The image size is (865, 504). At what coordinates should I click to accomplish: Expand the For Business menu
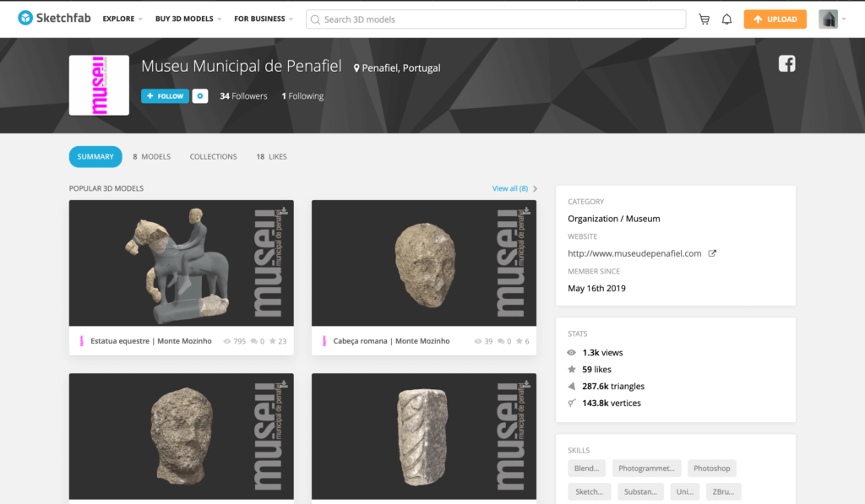[264, 19]
